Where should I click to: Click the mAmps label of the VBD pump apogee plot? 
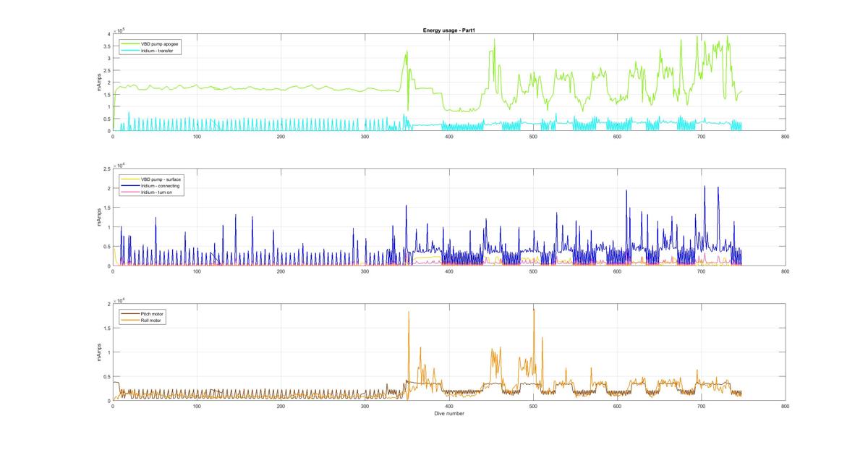99,82
